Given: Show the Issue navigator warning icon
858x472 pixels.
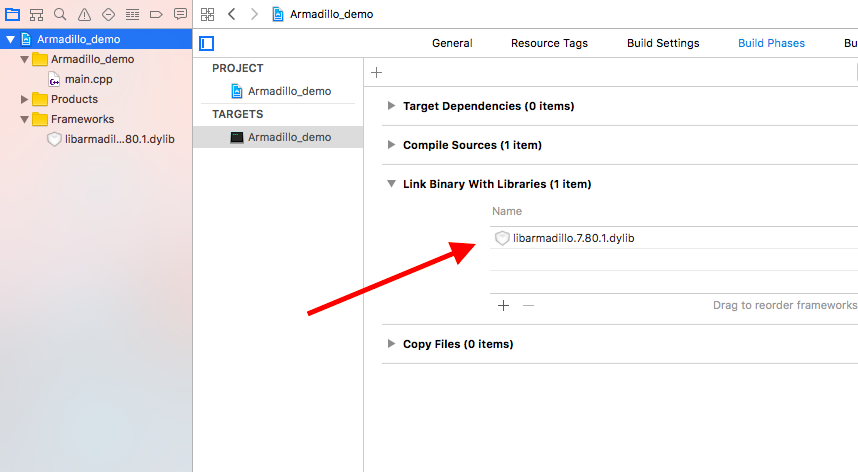Looking at the screenshot, I should pos(84,14).
